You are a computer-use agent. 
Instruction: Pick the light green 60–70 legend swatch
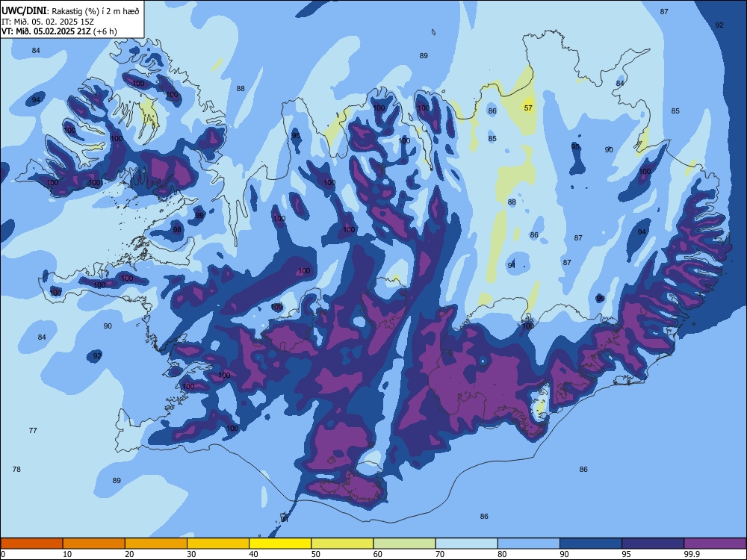tap(404, 544)
